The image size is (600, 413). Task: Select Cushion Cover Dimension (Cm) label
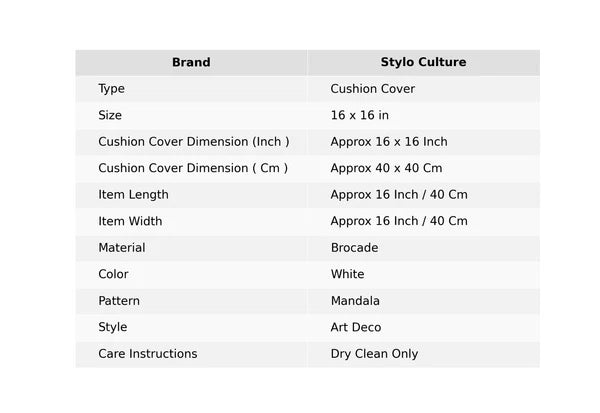(192, 168)
